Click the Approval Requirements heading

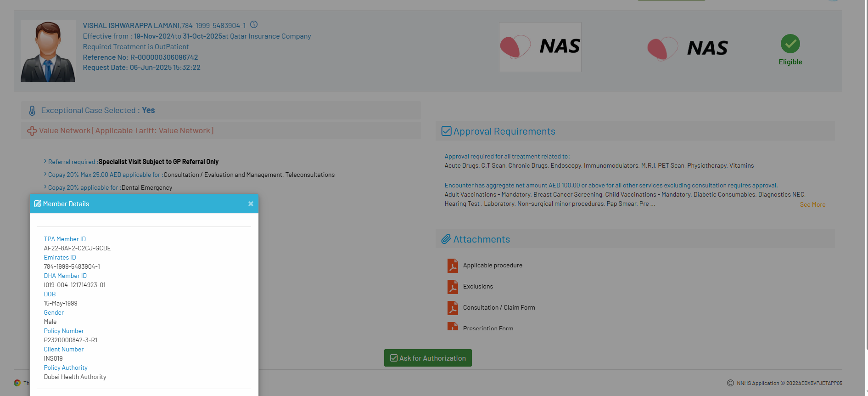(x=504, y=131)
